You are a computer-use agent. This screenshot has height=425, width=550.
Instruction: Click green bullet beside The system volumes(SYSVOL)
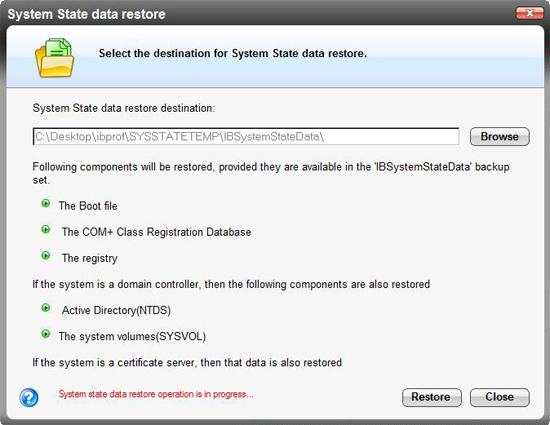coord(46,333)
